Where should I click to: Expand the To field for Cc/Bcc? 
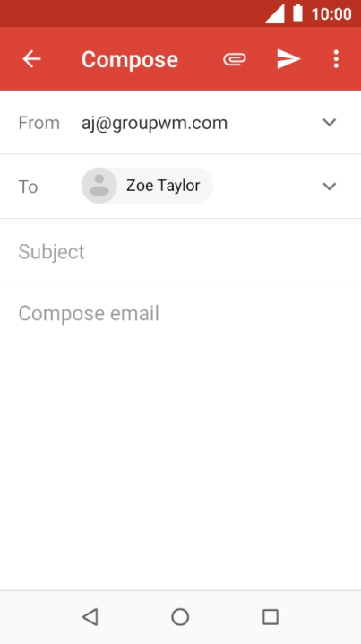tap(330, 187)
